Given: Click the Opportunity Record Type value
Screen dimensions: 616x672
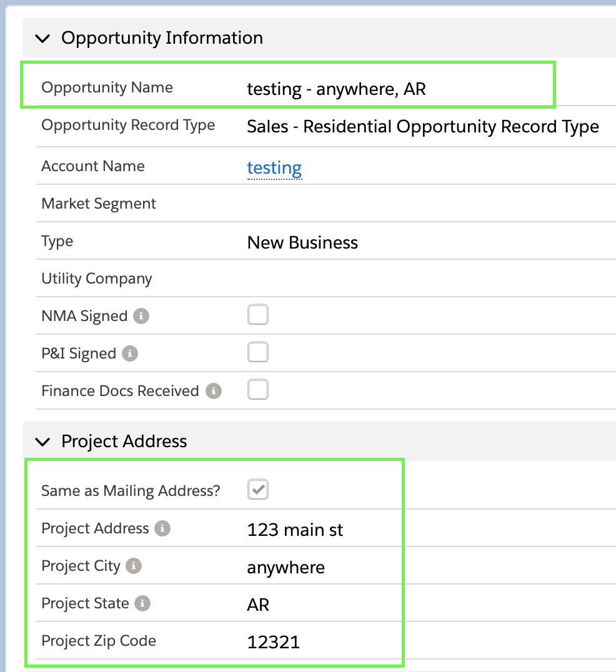Looking at the screenshot, I should 422,127.
